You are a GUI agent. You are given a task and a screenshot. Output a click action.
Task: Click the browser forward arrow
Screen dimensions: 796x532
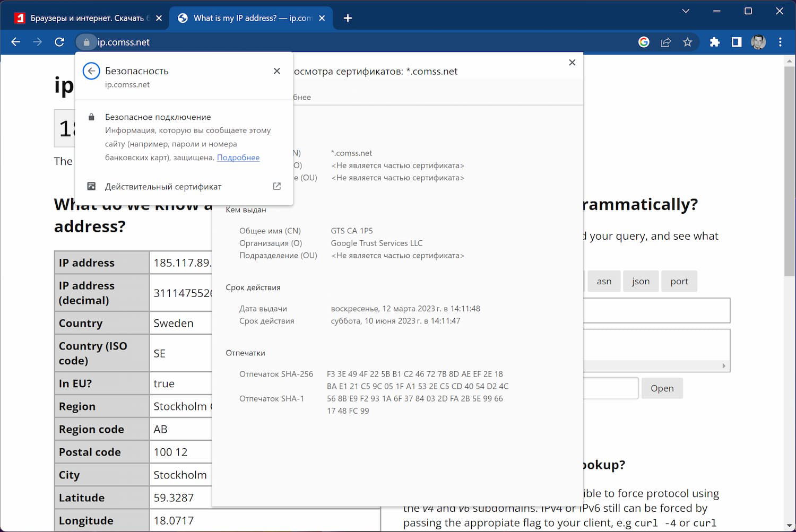[38, 42]
